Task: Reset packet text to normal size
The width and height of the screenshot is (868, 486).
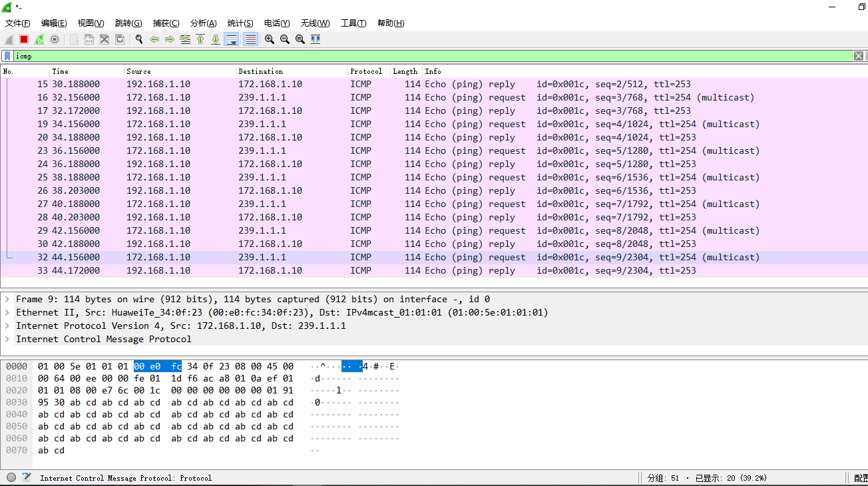Action: (300, 39)
